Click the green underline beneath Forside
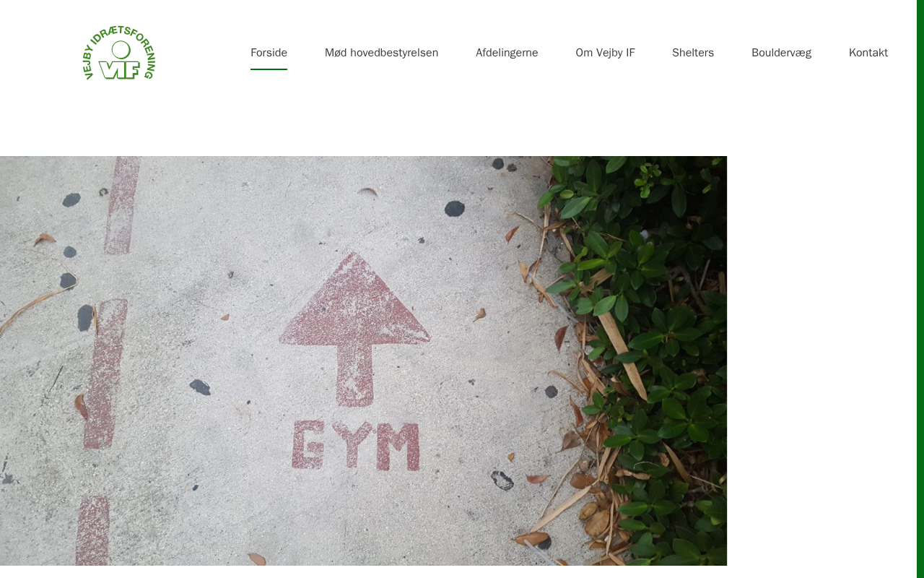 point(269,69)
